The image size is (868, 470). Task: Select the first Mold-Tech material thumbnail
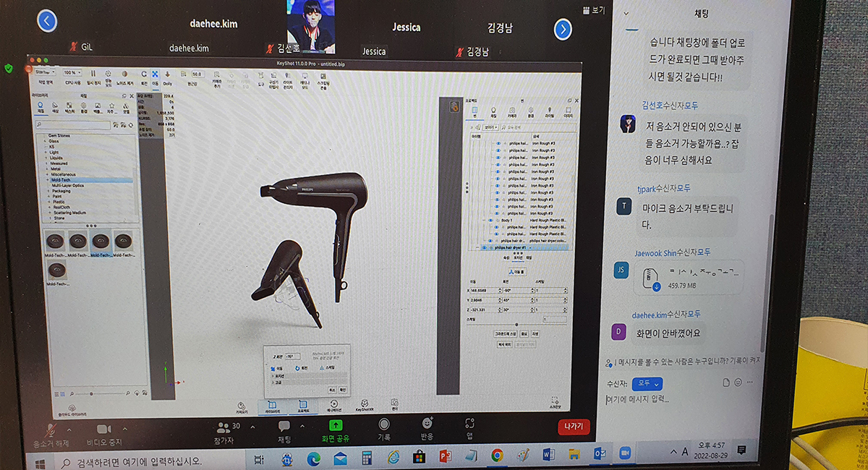click(x=55, y=240)
